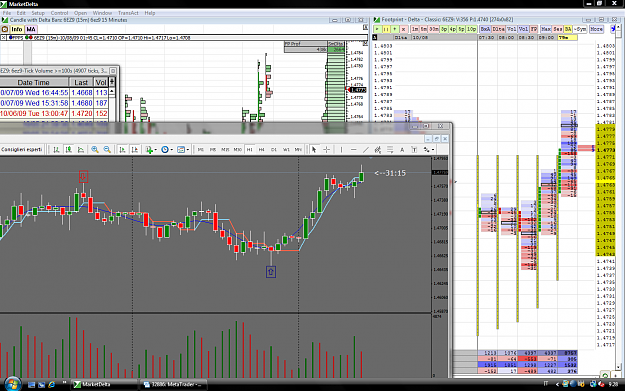Click the FP button in Footprint toolbar
The width and height of the screenshot is (625, 391).
pyautogui.click(x=534, y=29)
